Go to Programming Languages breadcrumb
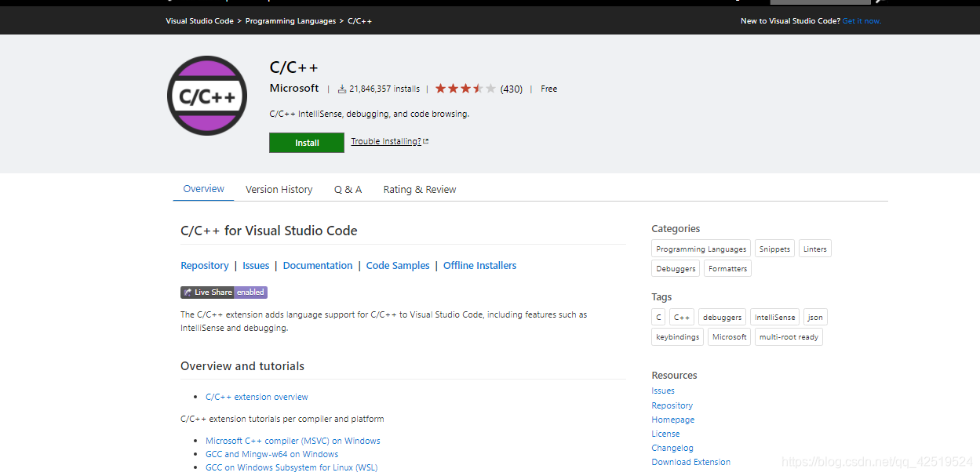The image size is (980, 476). coord(290,21)
